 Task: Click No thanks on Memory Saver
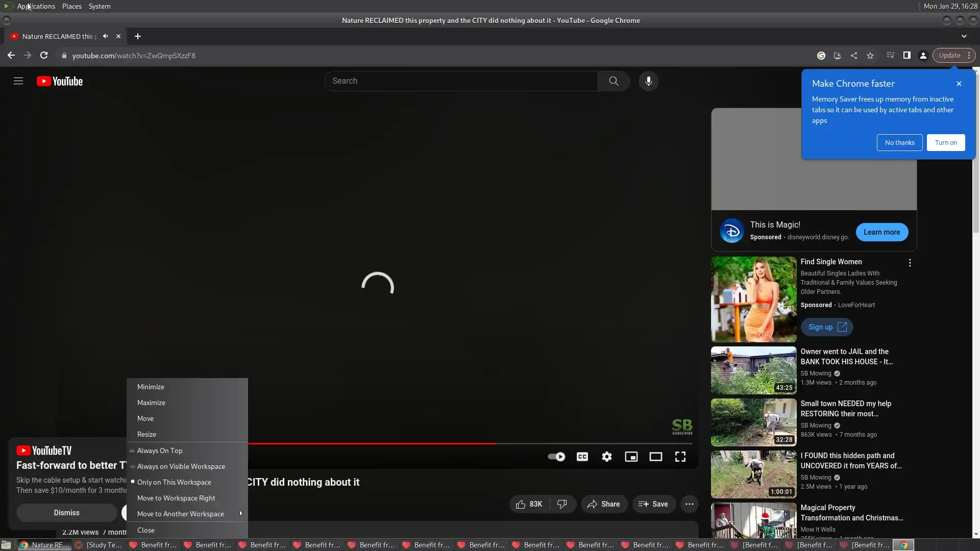click(899, 142)
